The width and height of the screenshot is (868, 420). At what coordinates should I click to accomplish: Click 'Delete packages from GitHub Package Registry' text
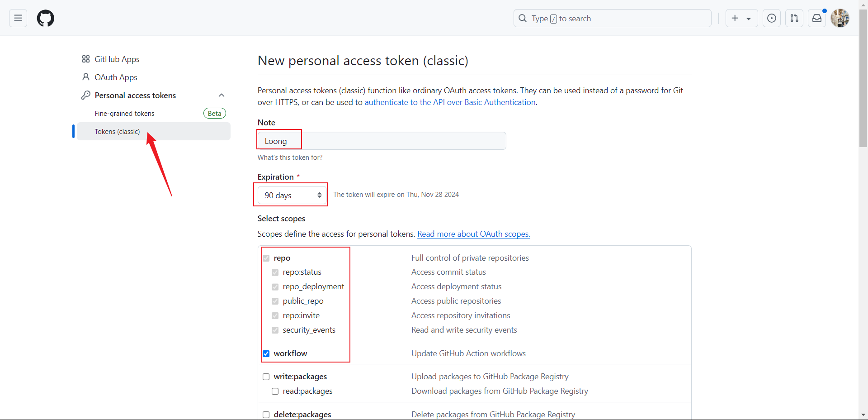[x=493, y=415]
